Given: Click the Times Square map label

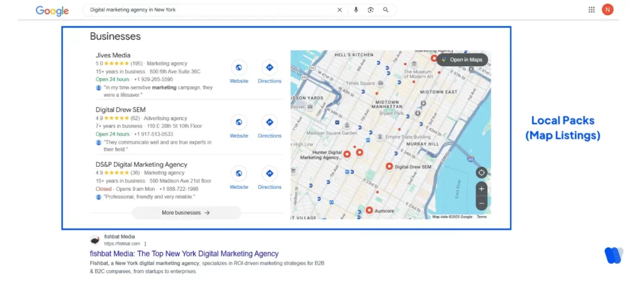Looking at the screenshot, I should coord(360,83).
